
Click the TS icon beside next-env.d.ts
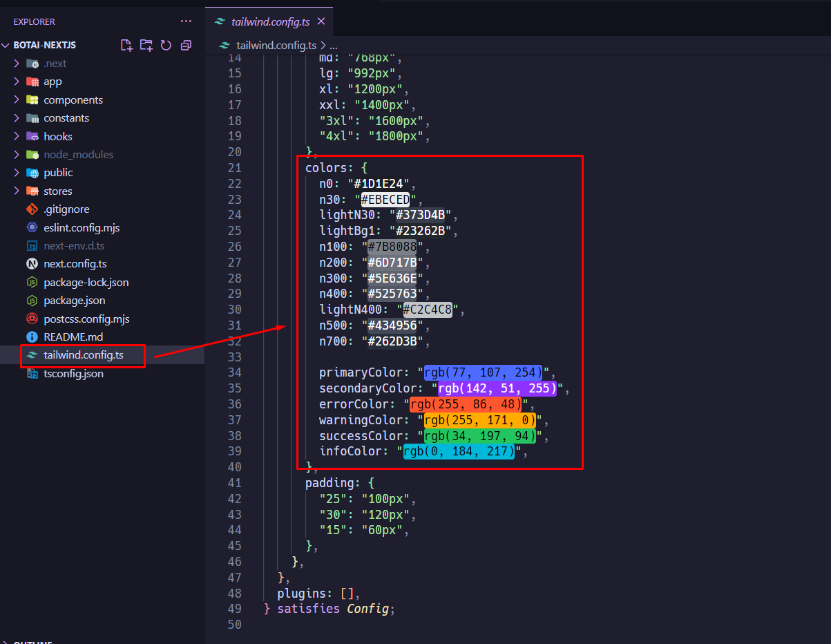(x=32, y=246)
